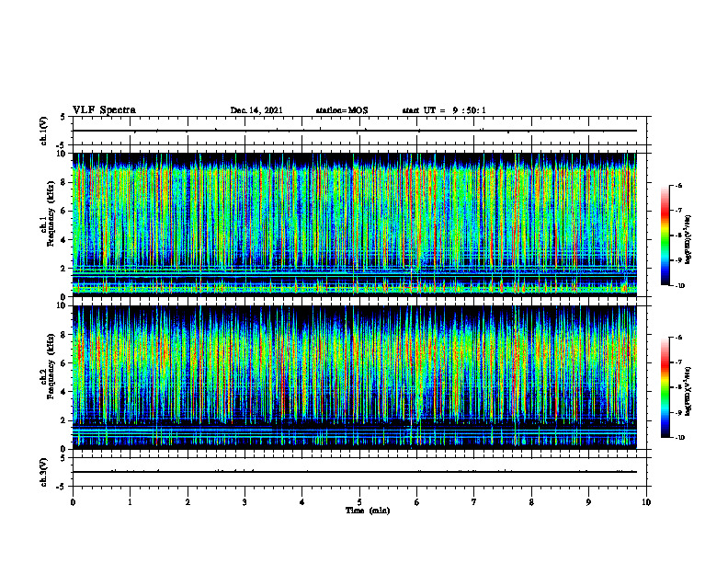The height and width of the screenshot is (563, 728).
Task: Click the time axis tick label '9'
Action: point(588,502)
